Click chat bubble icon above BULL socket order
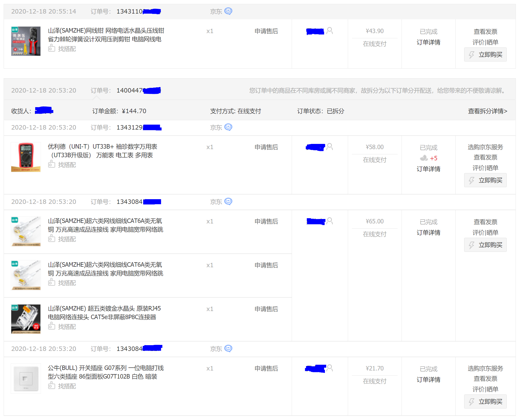Screen dimensions: 520x420 tap(228, 349)
